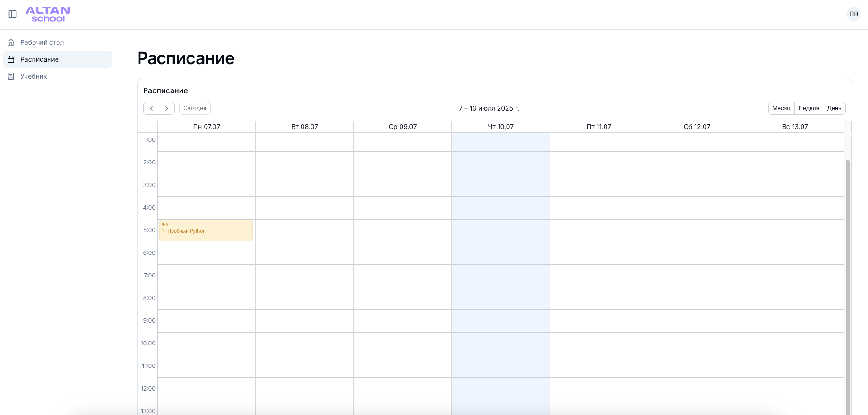Open the Пробный Python lesson event
Viewport: 868px width, 415px height.
click(206, 230)
